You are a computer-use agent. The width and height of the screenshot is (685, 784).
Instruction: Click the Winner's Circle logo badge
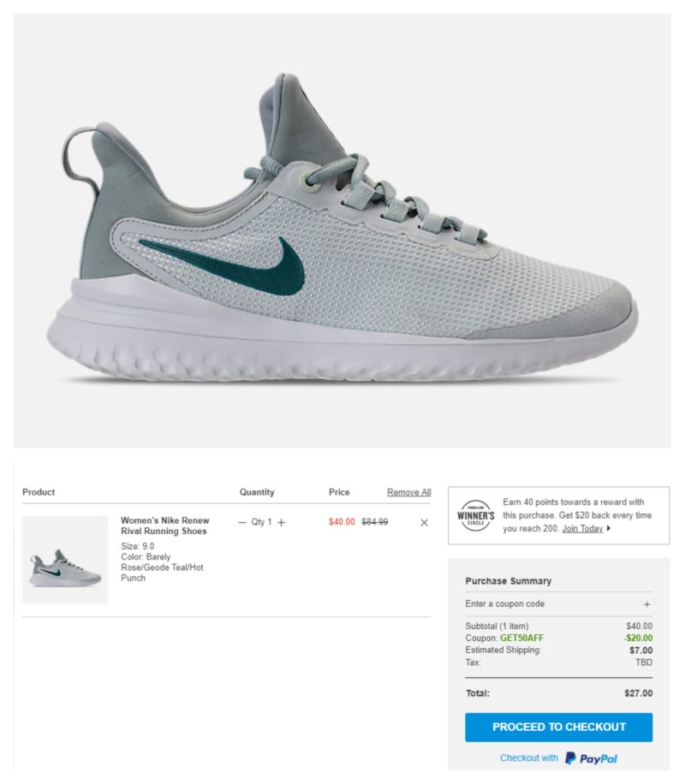pyautogui.click(x=475, y=515)
